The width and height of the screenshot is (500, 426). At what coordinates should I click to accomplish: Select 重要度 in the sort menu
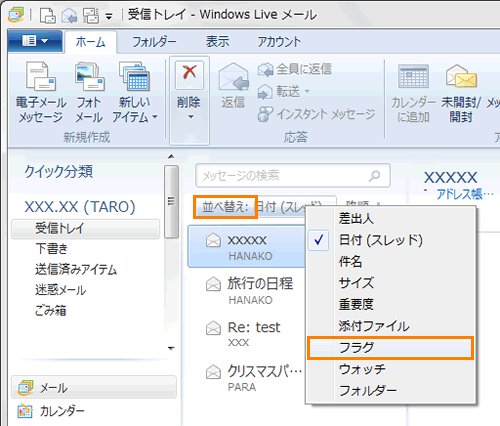click(x=391, y=304)
